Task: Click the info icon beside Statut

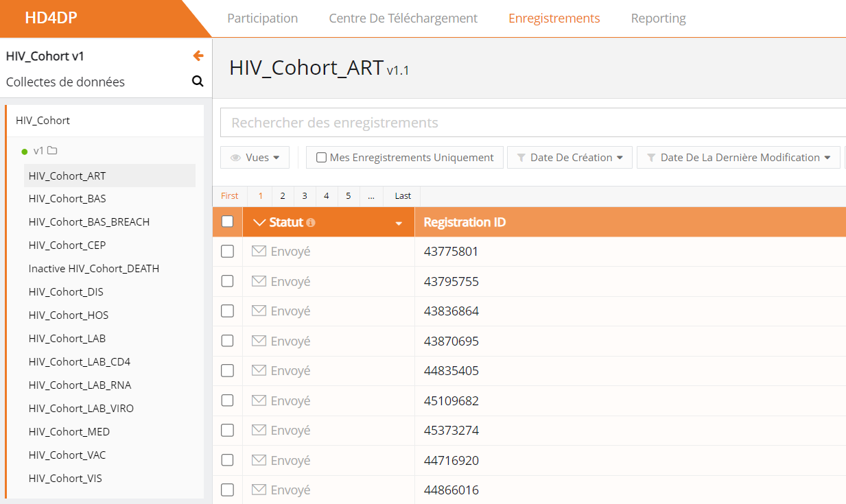Action: point(311,223)
